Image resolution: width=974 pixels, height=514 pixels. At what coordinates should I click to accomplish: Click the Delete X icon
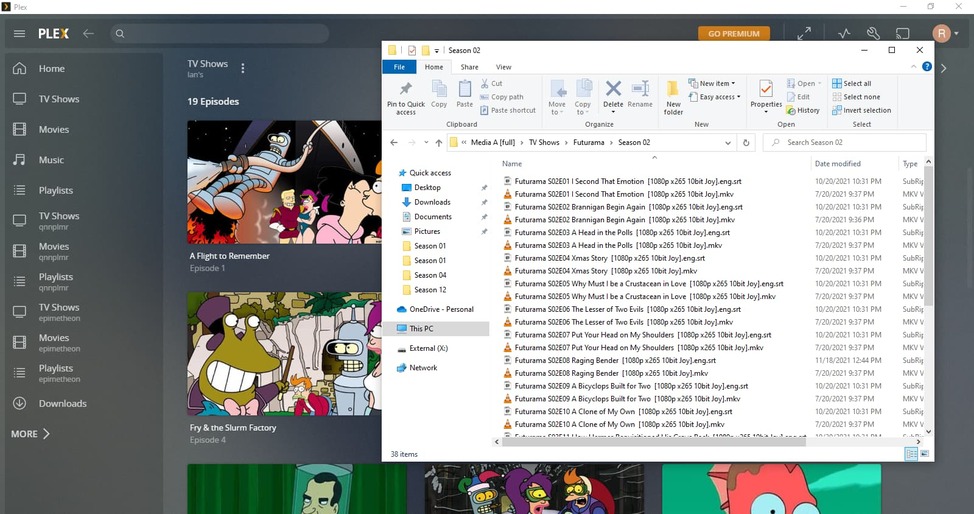[613, 89]
